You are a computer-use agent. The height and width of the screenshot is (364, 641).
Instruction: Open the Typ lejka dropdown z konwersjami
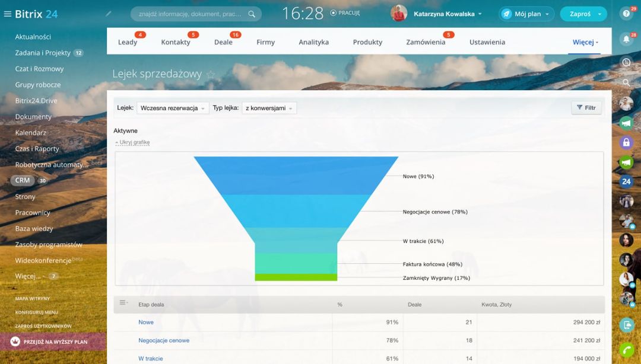click(x=269, y=108)
